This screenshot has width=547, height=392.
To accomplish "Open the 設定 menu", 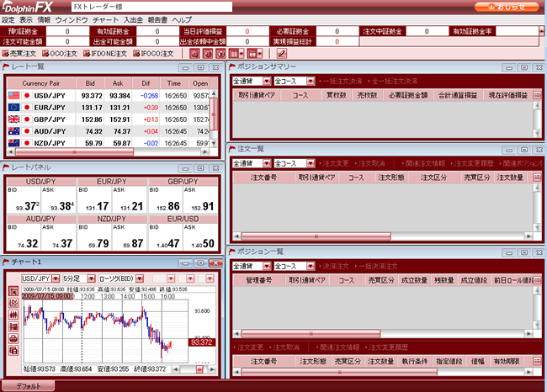I will [8, 20].
